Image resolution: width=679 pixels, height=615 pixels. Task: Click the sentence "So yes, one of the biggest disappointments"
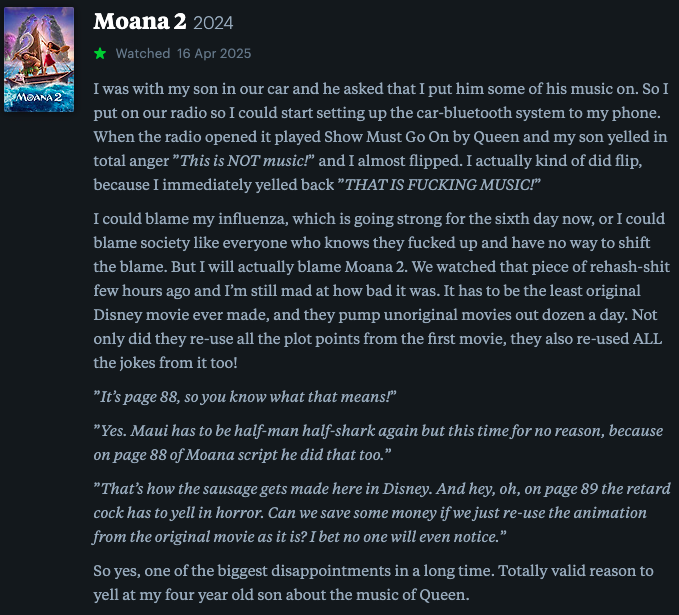pos(293,571)
